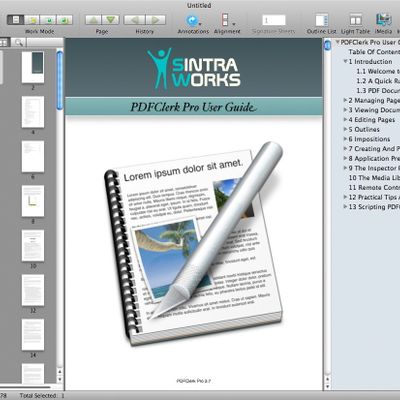400x400 pixels.
Task: Click document view scroll up arrow
Action: tap(327, 379)
